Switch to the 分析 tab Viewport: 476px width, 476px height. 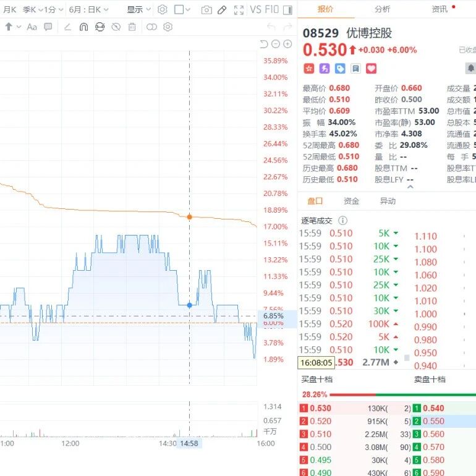[x=382, y=9]
